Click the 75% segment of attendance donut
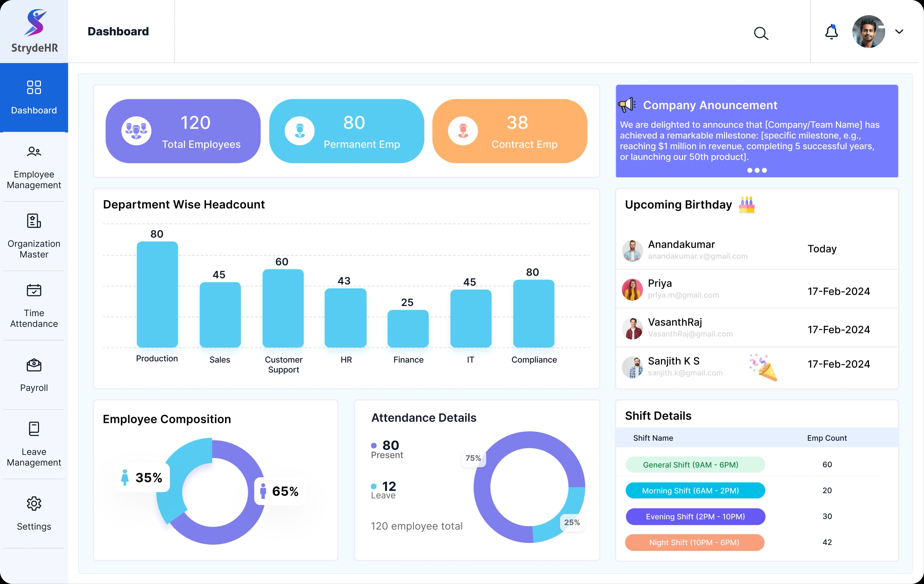Image resolution: width=924 pixels, height=584 pixels. tap(473, 458)
